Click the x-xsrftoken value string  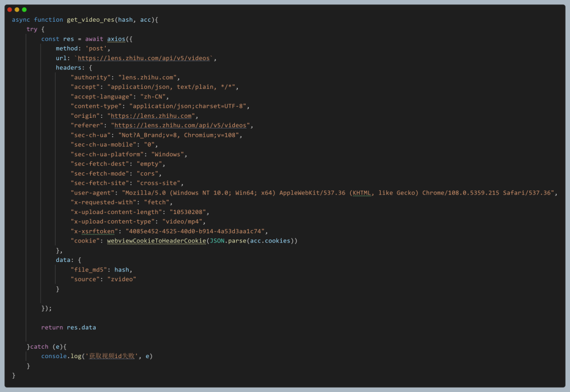(x=196, y=231)
